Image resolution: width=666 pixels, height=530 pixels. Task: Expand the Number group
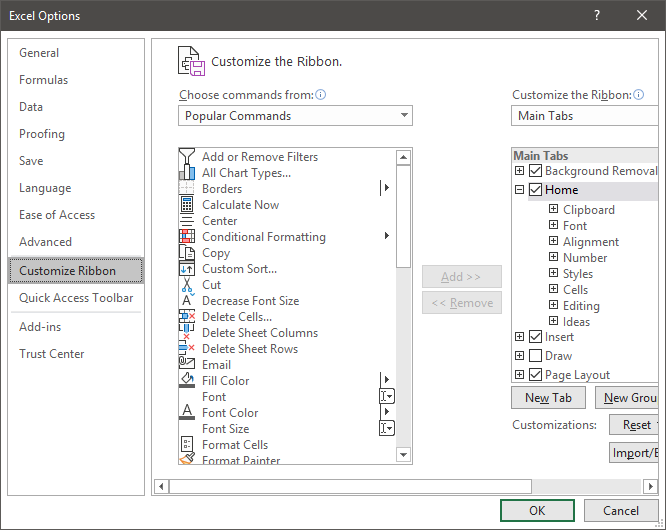tap(553, 257)
